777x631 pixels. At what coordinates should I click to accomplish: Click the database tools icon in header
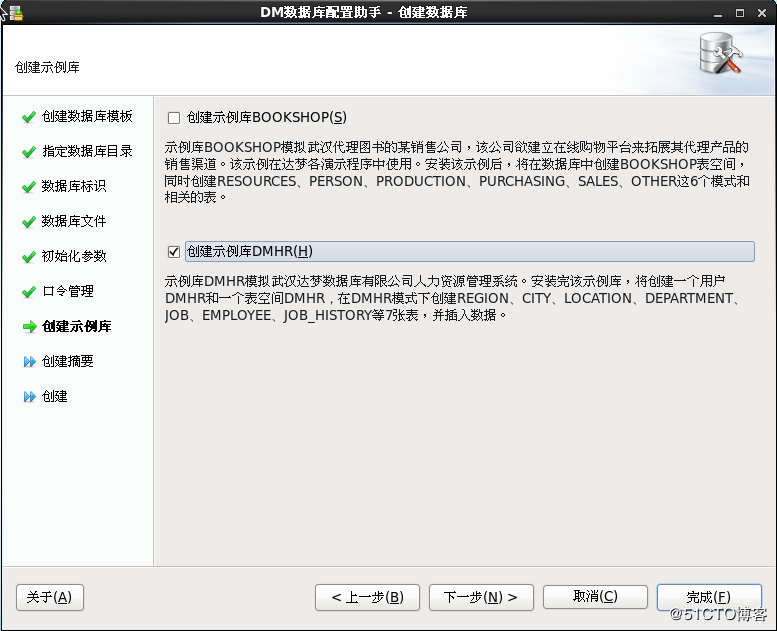pos(720,54)
